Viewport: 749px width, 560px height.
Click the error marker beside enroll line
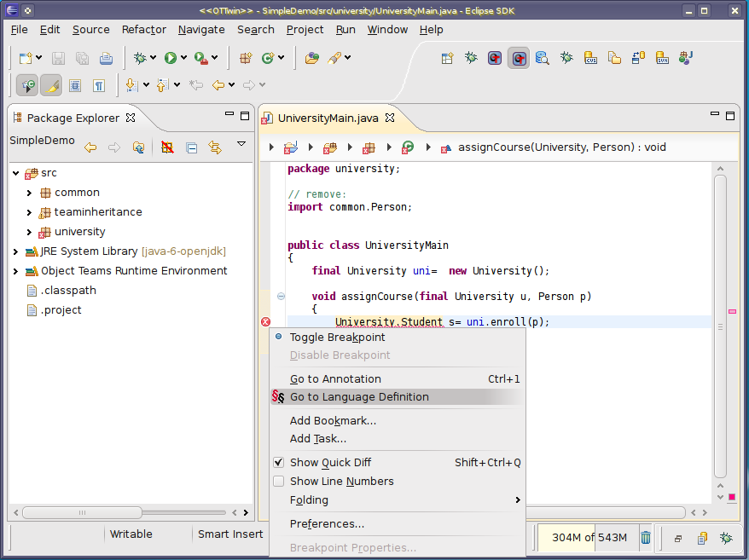pos(265,322)
